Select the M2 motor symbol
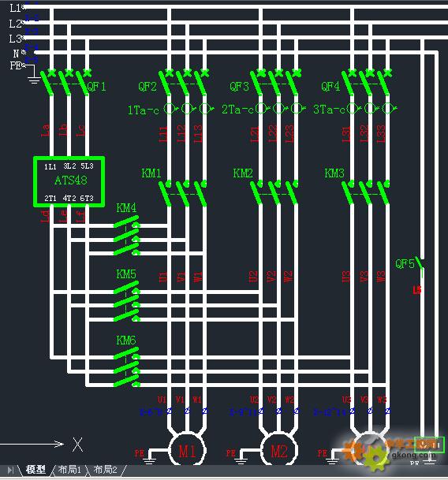Image resolution: width=448 pixels, height=480 pixels. pyautogui.click(x=279, y=450)
